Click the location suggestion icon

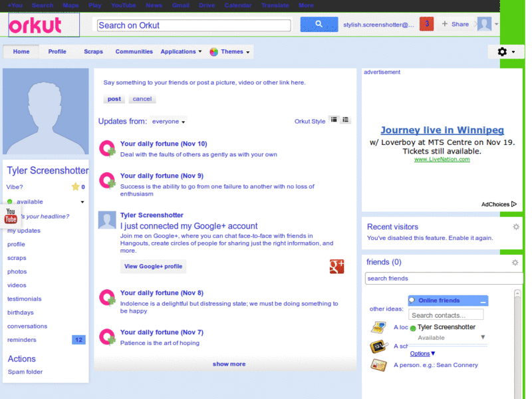click(378, 327)
